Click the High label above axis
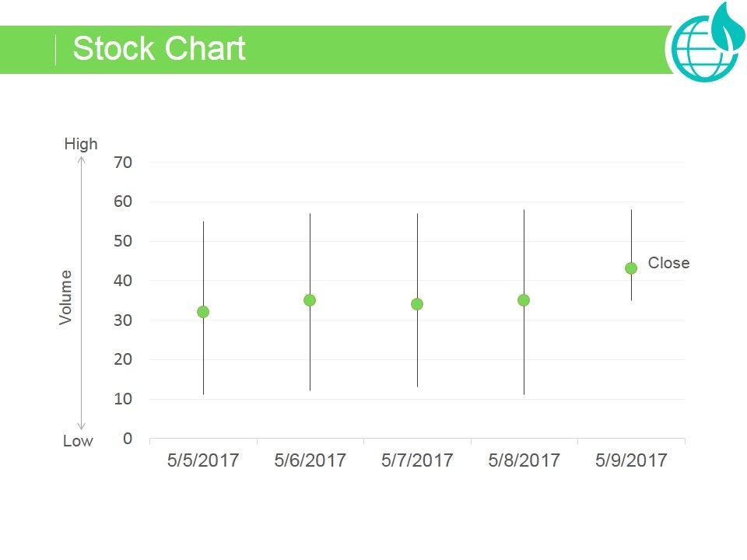 81,144
